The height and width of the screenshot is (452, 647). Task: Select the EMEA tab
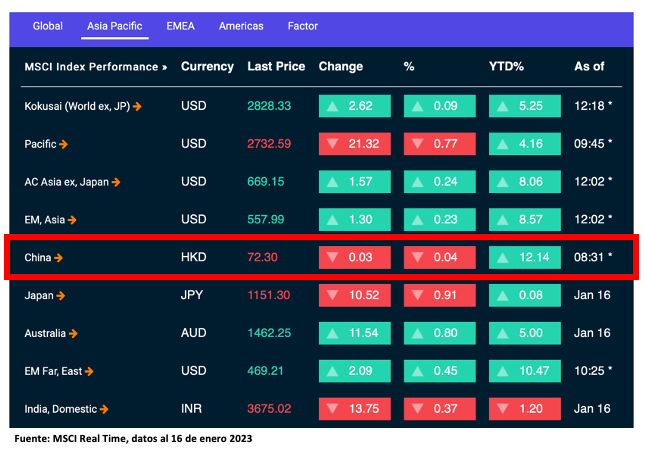(x=182, y=26)
